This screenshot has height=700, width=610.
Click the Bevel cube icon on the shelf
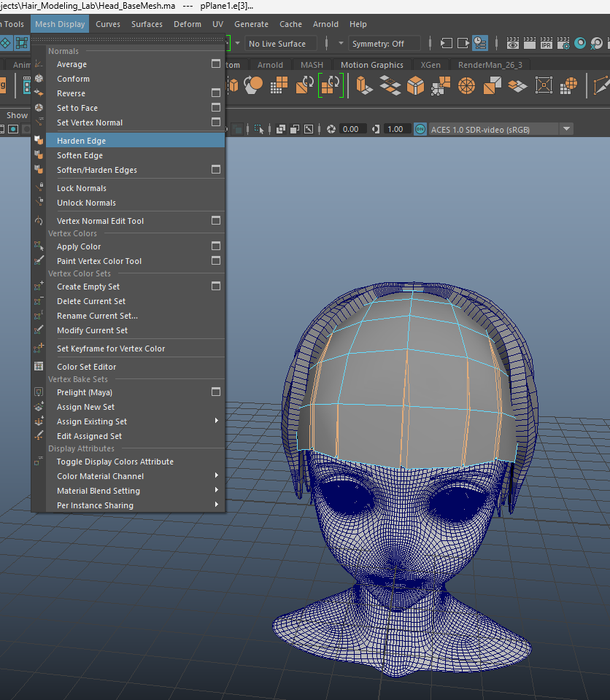pyautogui.click(x=415, y=85)
